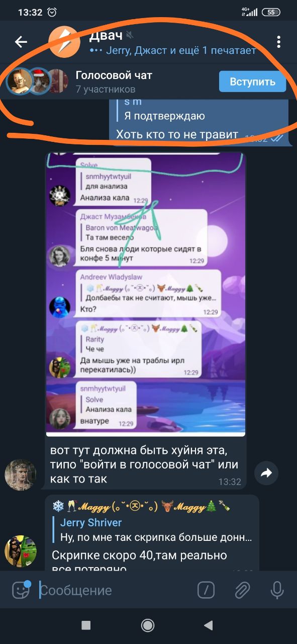Image resolution: width=297 pixels, height=644 pixels.
Task: Join the voice chat with Вступить
Action: [x=252, y=82]
